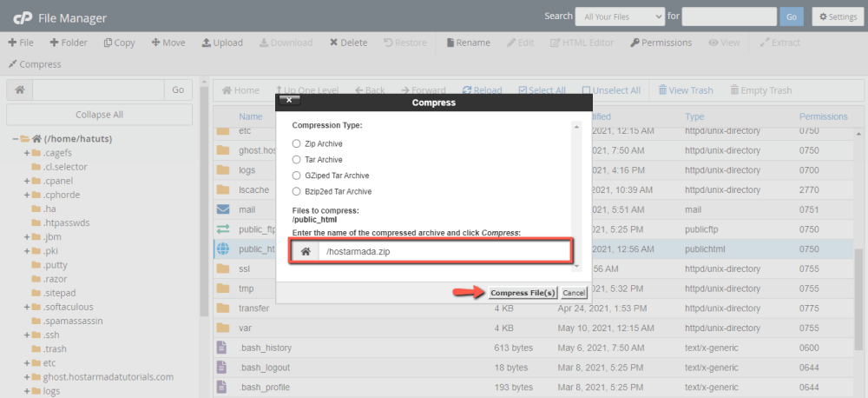Image resolution: width=868 pixels, height=398 pixels.
Task: Sort file list by Type column
Action: [694, 116]
